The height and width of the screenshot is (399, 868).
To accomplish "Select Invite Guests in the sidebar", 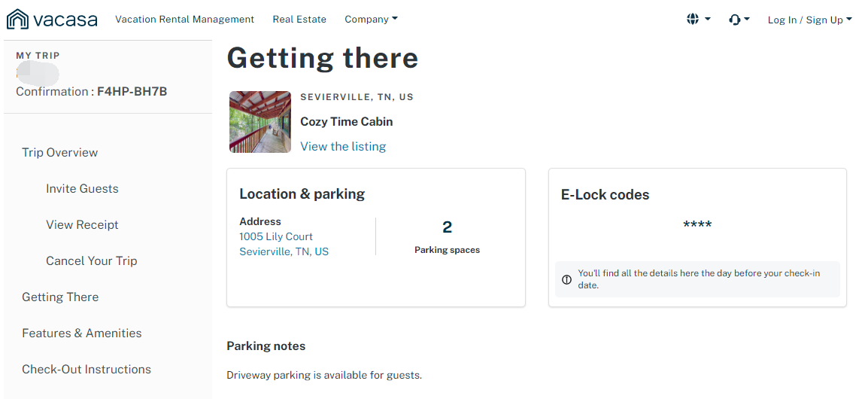I will (82, 189).
